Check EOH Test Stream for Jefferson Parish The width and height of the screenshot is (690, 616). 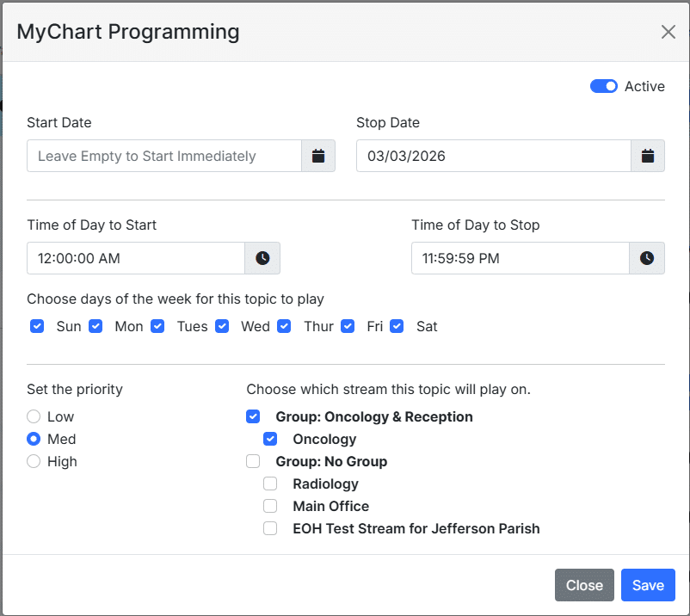(270, 528)
